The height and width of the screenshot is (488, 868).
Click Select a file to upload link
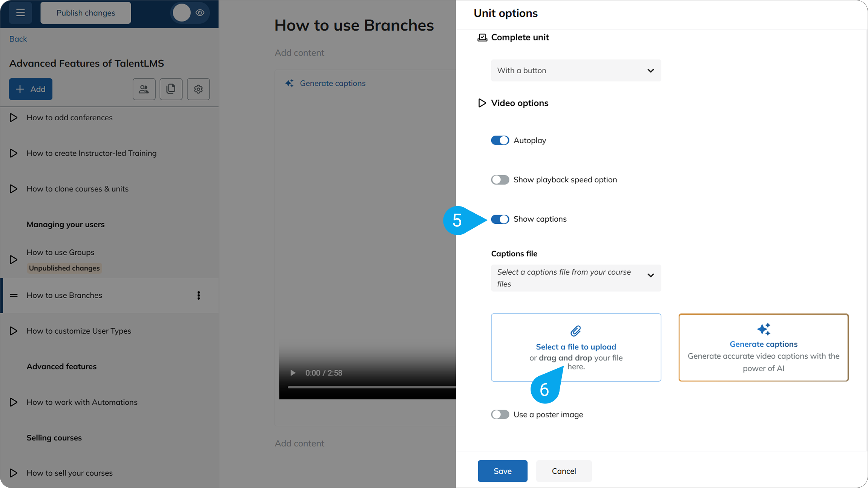(576, 347)
